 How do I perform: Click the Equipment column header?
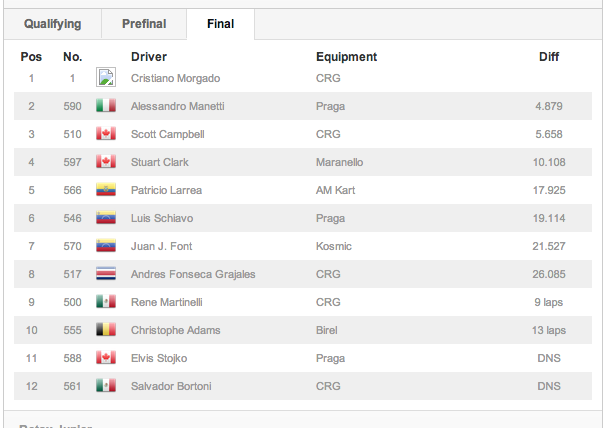click(346, 57)
